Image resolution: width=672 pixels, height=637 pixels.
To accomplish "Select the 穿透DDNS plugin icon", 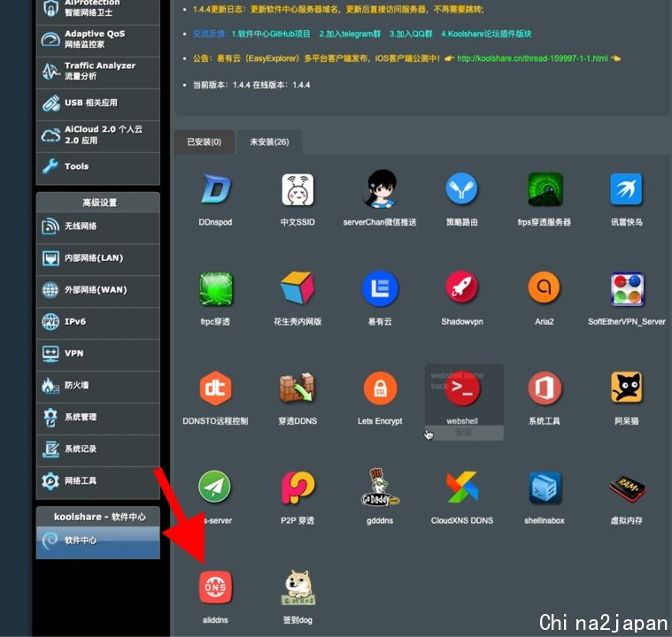I will [x=297, y=388].
